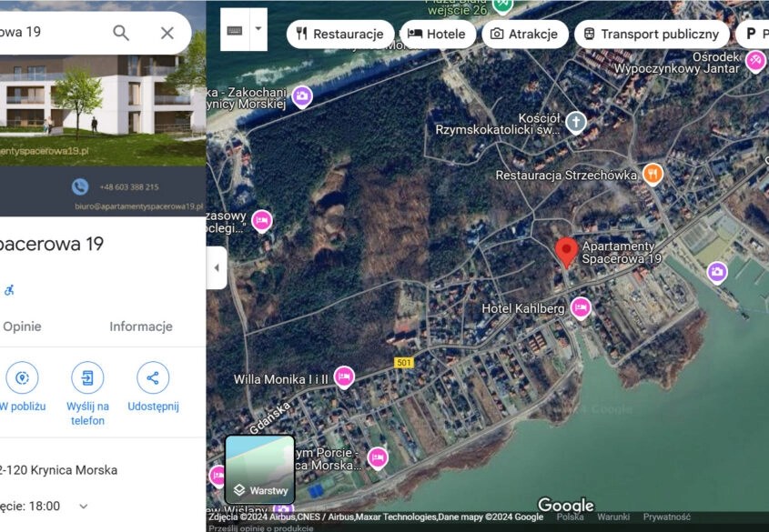
Task: Open the keyboard input tools dropdown arrow
Action: click(x=258, y=29)
